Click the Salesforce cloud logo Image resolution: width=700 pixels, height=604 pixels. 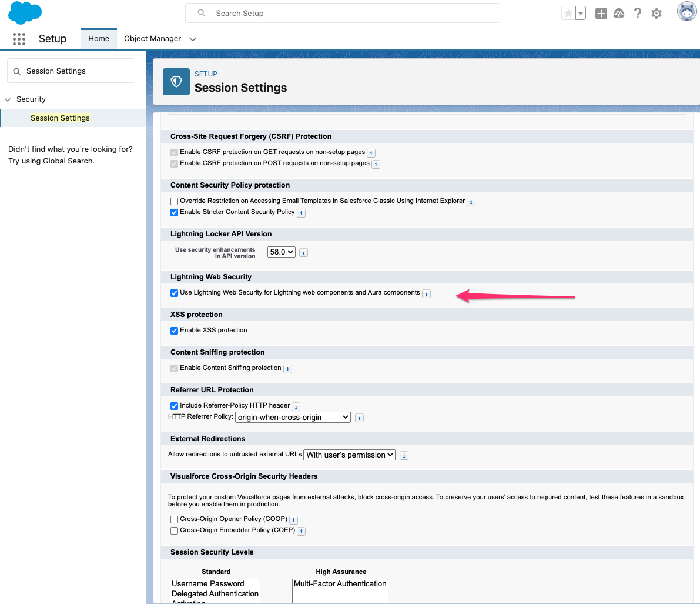pyautogui.click(x=25, y=13)
